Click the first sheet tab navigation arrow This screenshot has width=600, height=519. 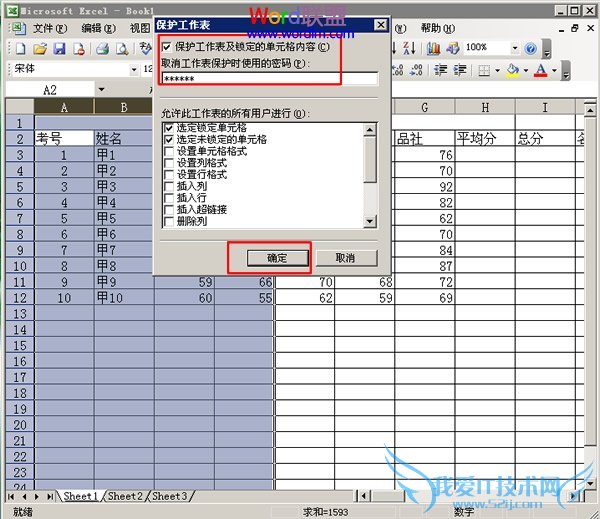11,497
